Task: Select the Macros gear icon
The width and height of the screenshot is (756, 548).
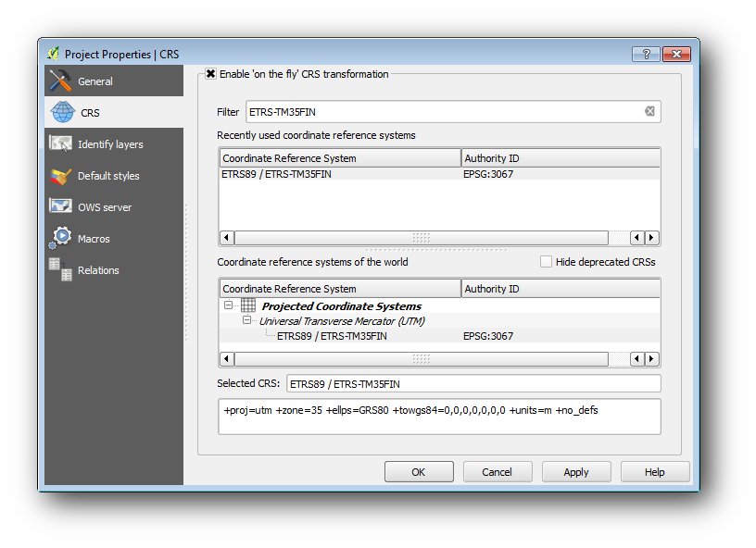Action: point(61,239)
